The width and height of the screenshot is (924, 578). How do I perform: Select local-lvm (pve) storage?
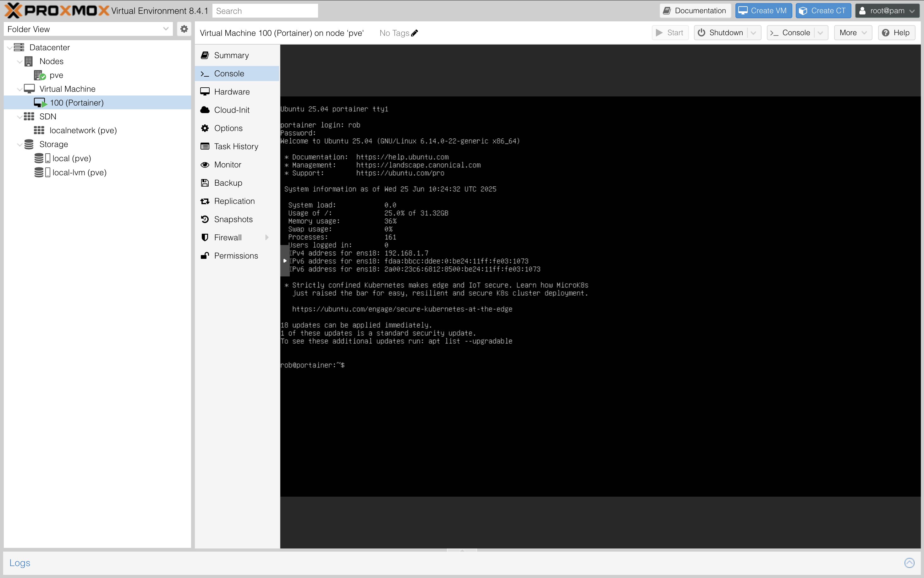(x=79, y=172)
